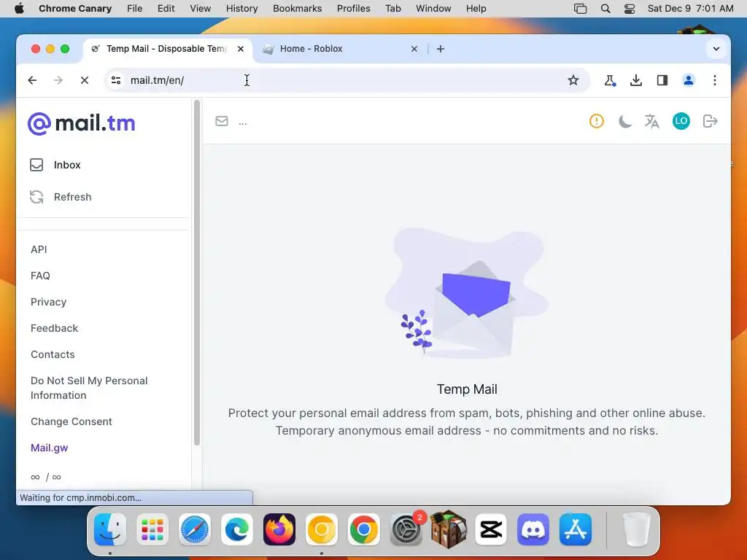Click the sidebar vertical scrollbar
The height and width of the screenshot is (560, 747).
tap(197, 273)
